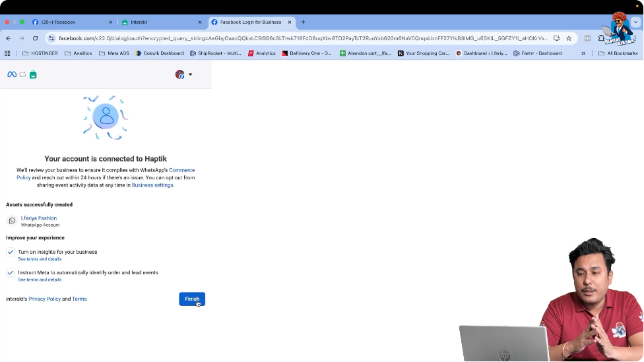Open the HOSTINGER bookmark folder
Image resolution: width=644 pixels, height=362 pixels.
click(x=40, y=53)
